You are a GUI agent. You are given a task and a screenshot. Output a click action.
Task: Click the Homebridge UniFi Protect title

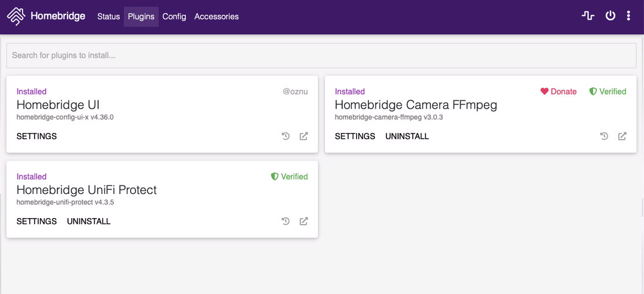pyautogui.click(x=86, y=190)
